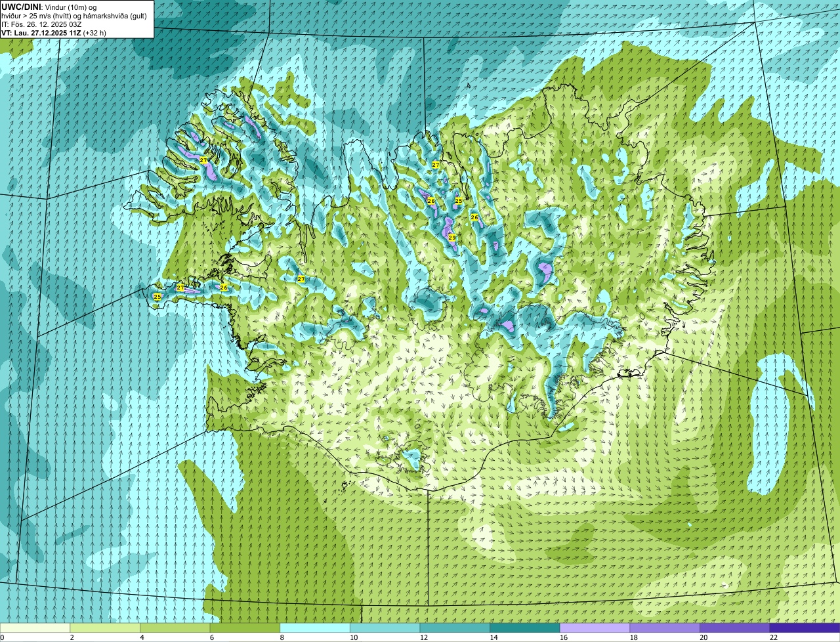The height and width of the screenshot is (642, 840).
Task: Click the legend scale value "10"
Action: point(353,637)
